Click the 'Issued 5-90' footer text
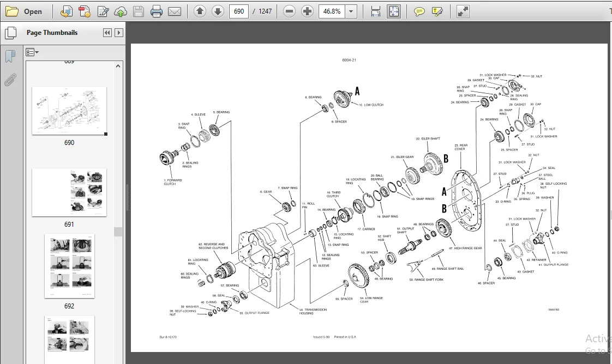 tap(321, 337)
